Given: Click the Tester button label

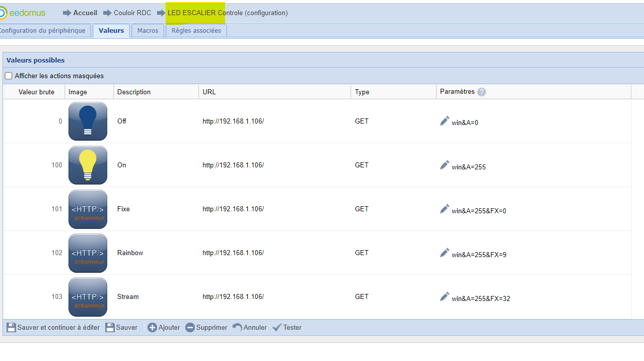Looking at the screenshot, I should click(292, 328).
